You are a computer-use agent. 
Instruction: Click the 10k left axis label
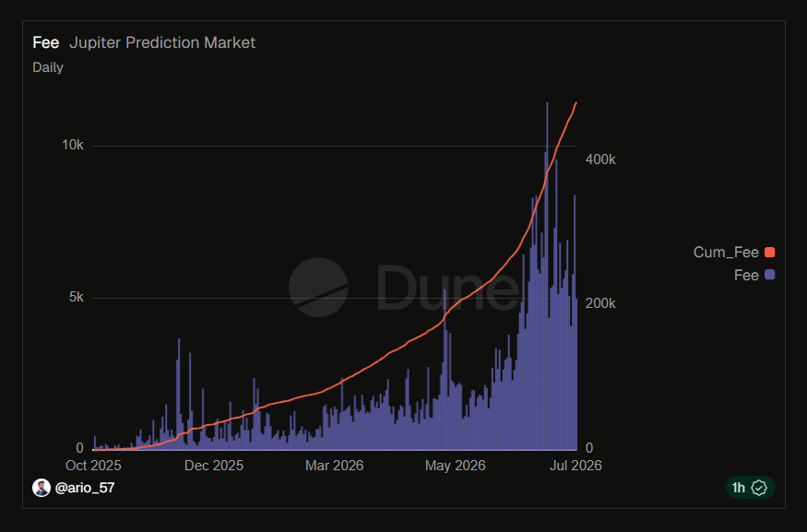tap(73, 145)
